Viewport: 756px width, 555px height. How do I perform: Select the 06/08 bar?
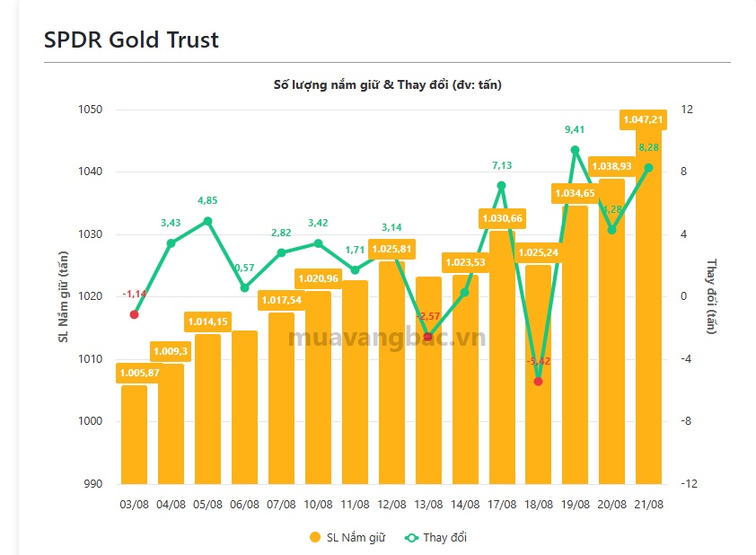point(244,407)
